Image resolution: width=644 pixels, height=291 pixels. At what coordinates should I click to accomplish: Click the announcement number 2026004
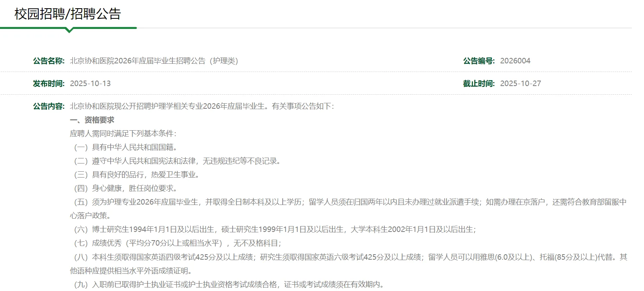tap(515, 61)
